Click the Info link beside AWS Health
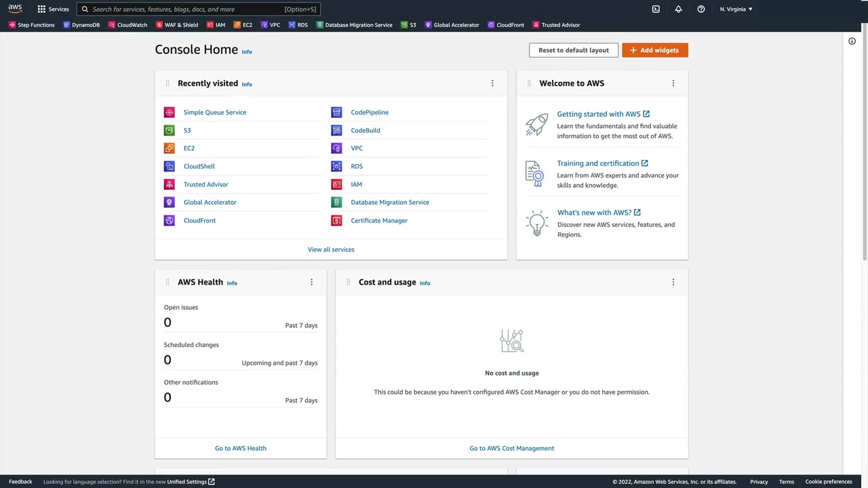 coord(232,283)
